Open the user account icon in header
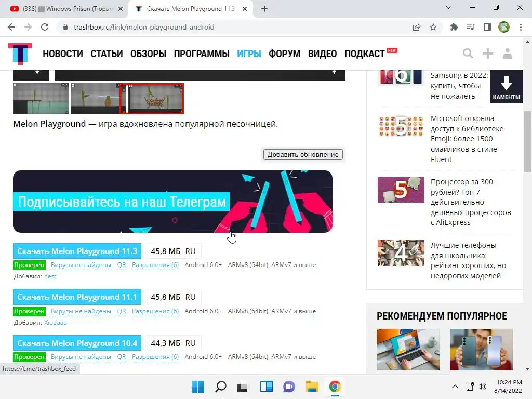532x399 pixels. 507,54
